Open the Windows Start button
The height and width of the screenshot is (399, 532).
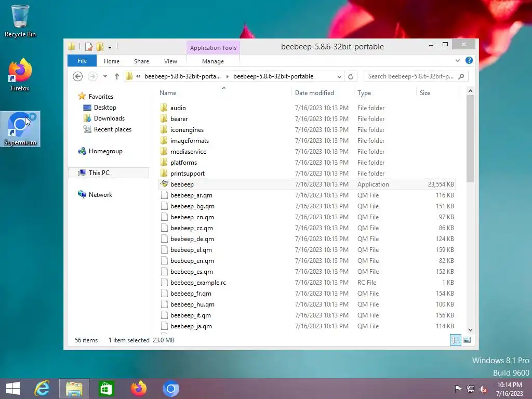click(13, 389)
